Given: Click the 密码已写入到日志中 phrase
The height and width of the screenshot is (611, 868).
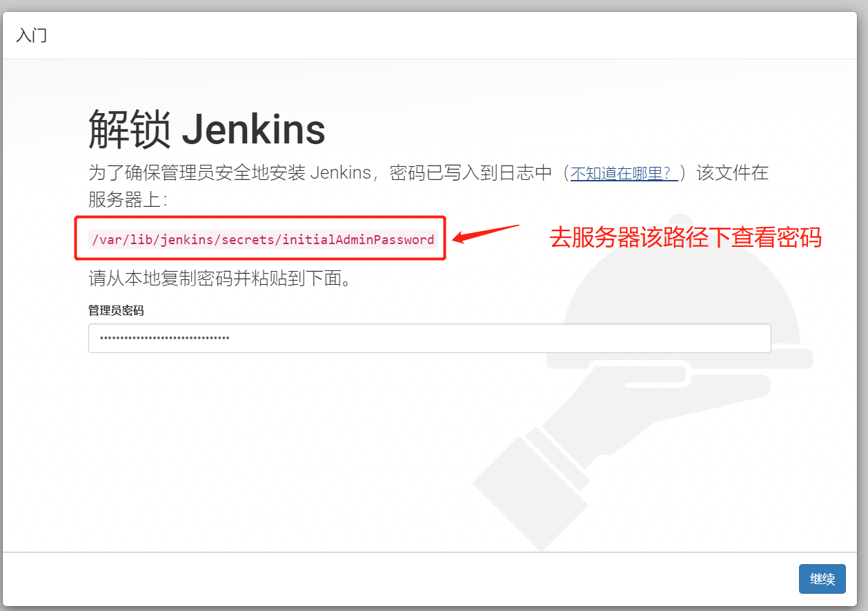Looking at the screenshot, I should pyautogui.click(x=471, y=173).
